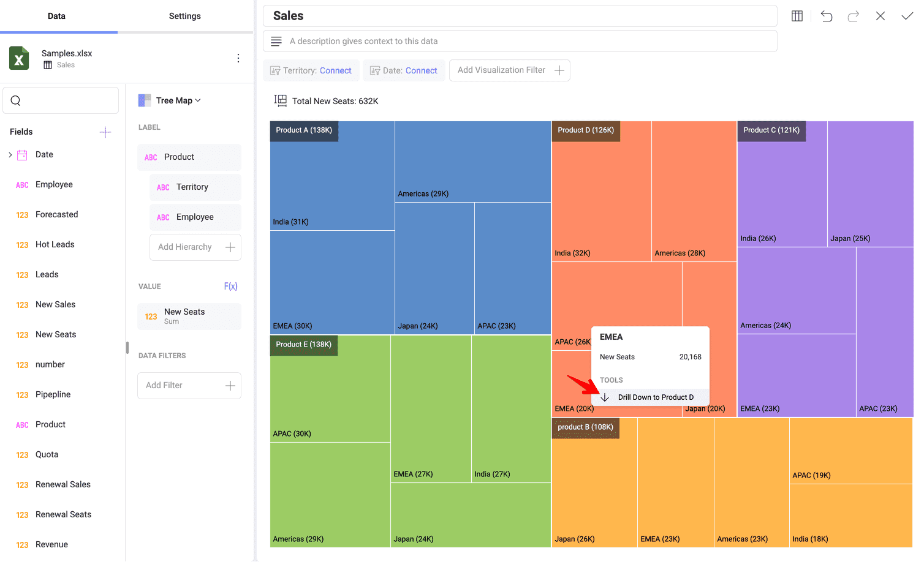Expand the Date field chevron
The image size is (924, 581).
[x=10, y=155]
